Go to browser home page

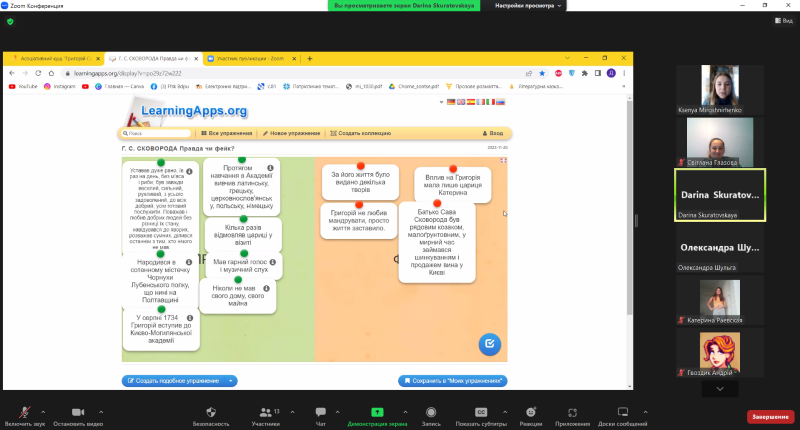coord(51,73)
